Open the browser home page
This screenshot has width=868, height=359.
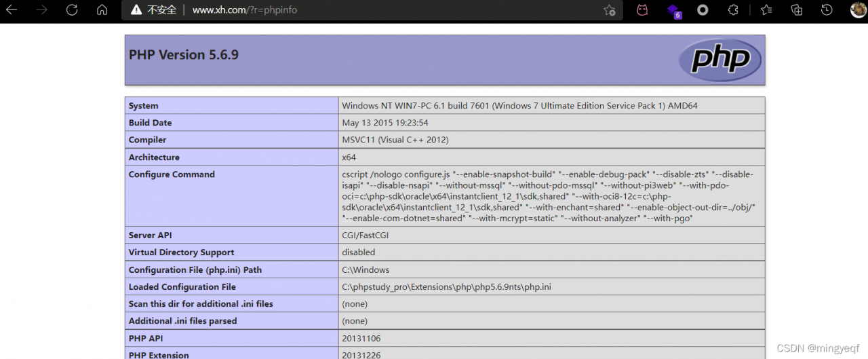(x=102, y=10)
